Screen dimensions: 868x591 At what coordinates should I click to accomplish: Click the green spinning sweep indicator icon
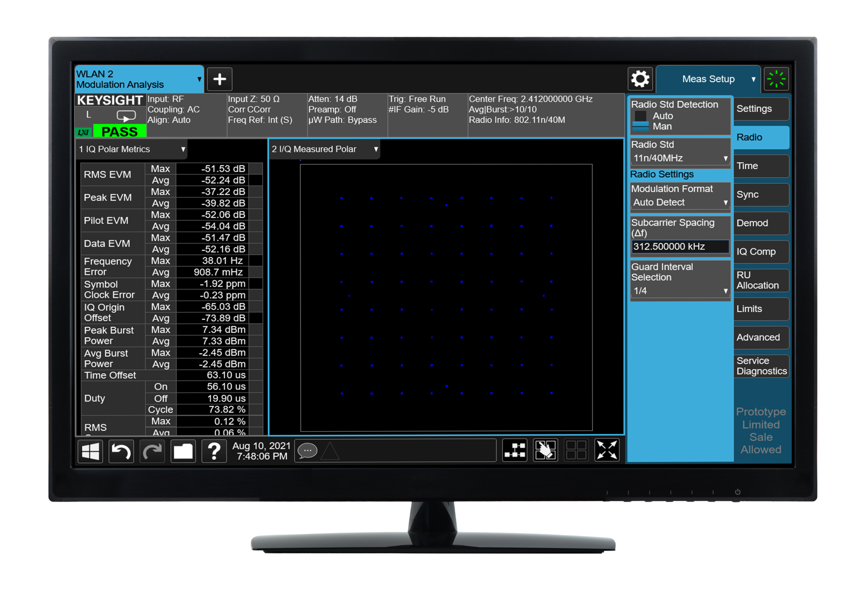pos(776,79)
